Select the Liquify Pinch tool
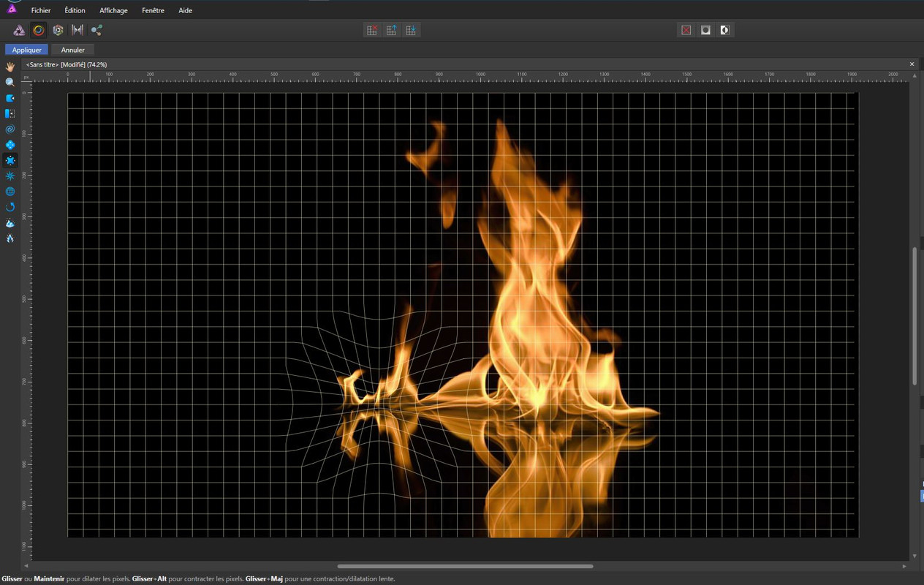 (x=10, y=145)
